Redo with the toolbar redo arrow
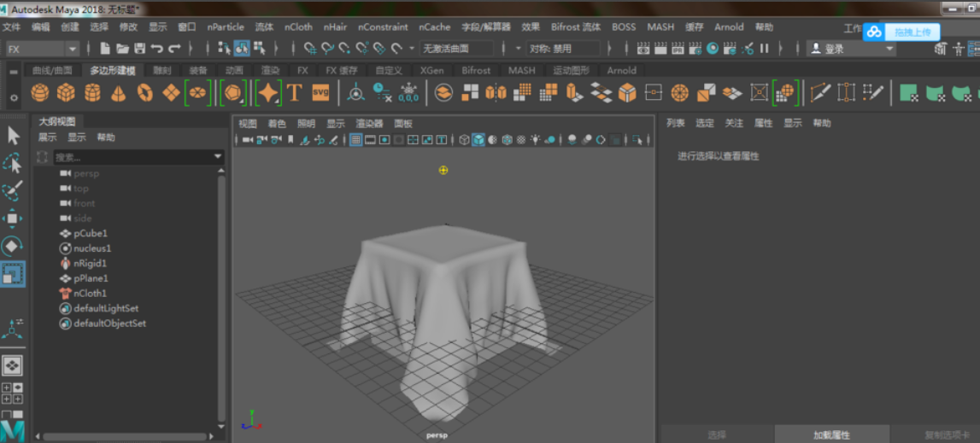The width and height of the screenshot is (980, 443). (174, 48)
